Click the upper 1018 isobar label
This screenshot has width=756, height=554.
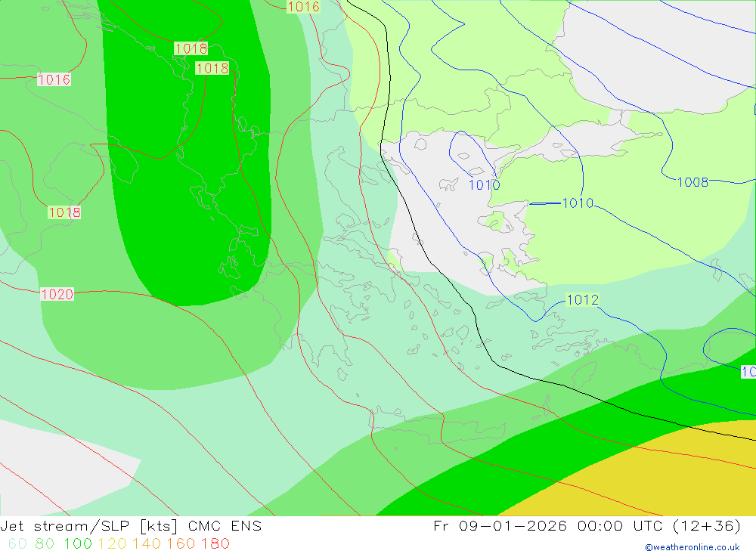191,48
